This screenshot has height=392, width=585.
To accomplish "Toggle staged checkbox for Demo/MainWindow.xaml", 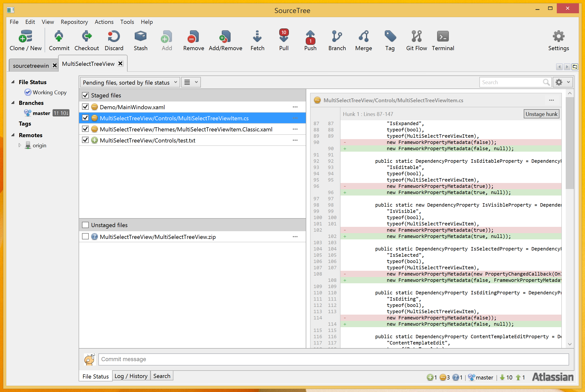I will [86, 107].
